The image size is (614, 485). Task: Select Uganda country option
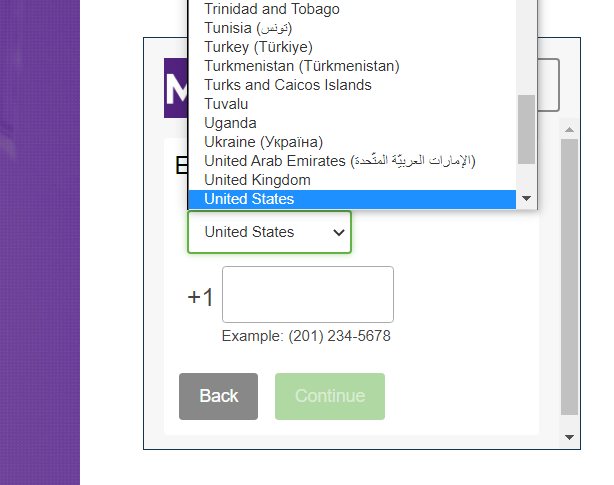pos(230,123)
